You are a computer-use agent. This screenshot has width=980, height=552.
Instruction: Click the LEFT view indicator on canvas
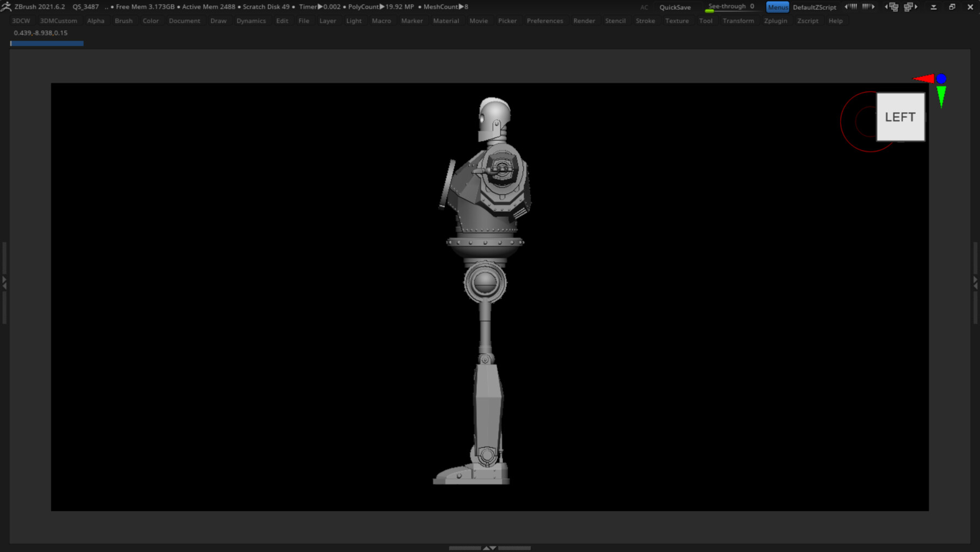pos(900,117)
